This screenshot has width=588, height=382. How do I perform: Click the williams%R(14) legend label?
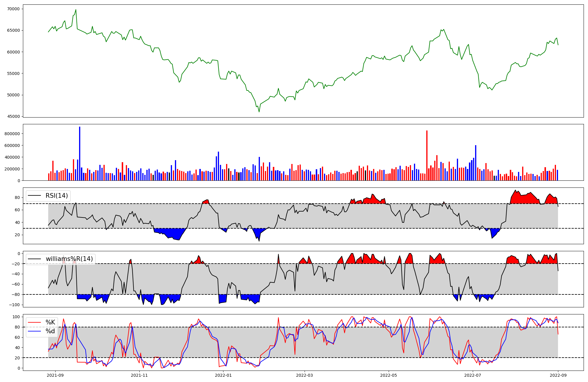point(69,259)
